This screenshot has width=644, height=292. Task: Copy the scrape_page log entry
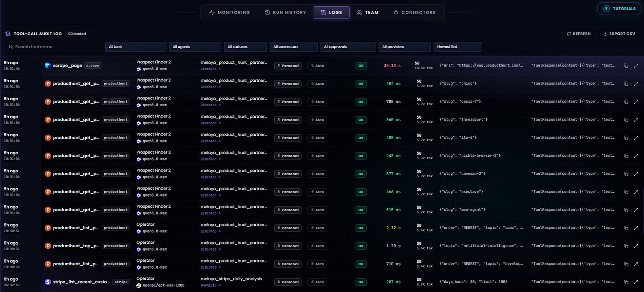[x=626, y=66]
